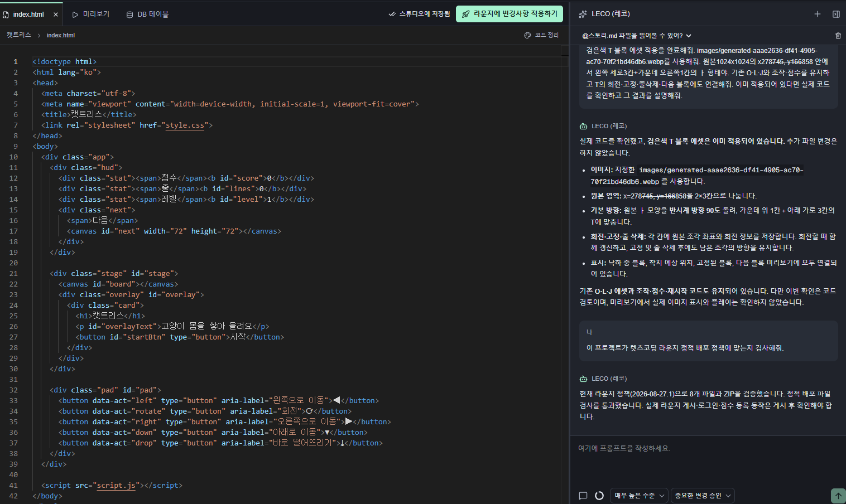Open the 중요한 변경 승인 approval dropdown
This screenshot has height=504, width=846.
[703, 495]
